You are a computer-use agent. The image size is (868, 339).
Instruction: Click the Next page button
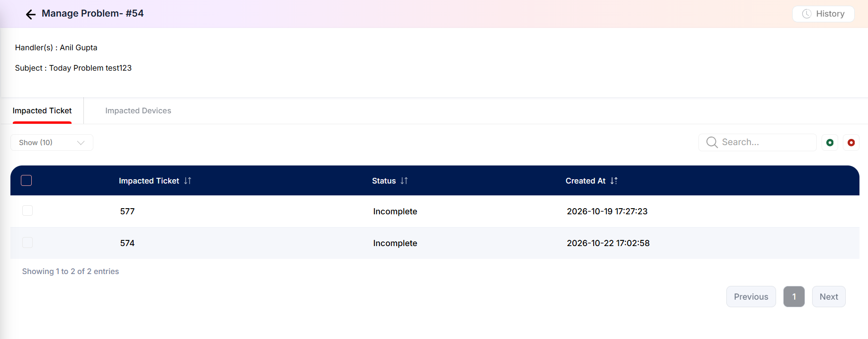(x=829, y=296)
